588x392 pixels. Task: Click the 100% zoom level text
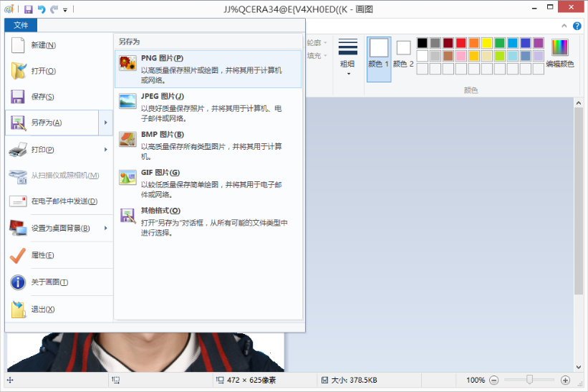point(476,381)
